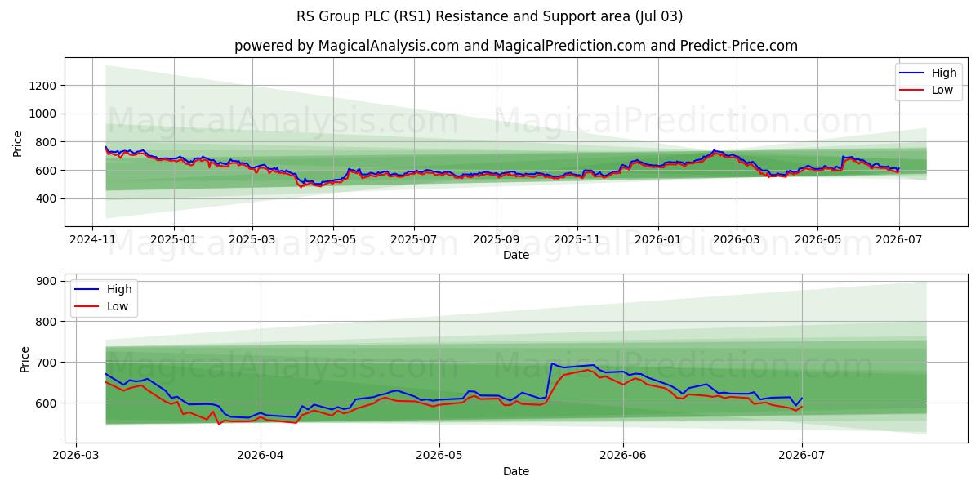
Task: Click the 2025-07 x-axis tick label
Action: [413, 240]
